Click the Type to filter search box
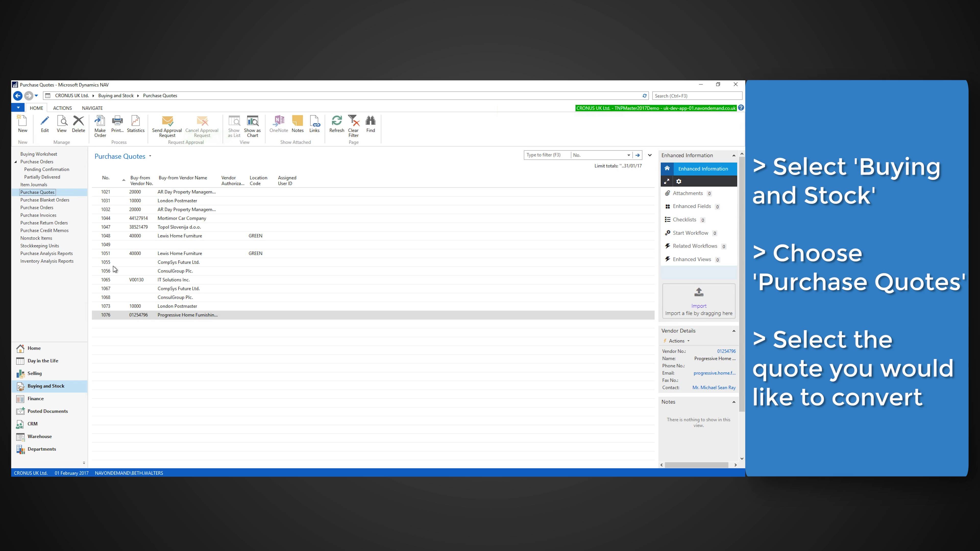Screen dimensions: 980x551 547,155
